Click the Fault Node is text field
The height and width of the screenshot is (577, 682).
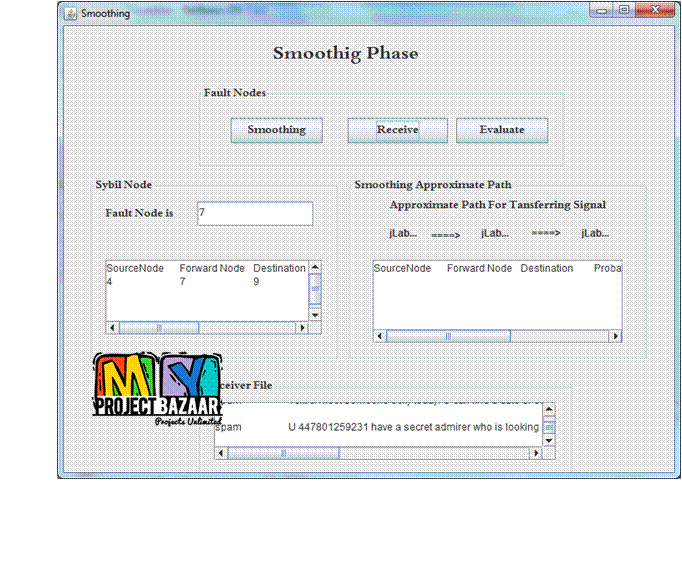pos(254,213)
